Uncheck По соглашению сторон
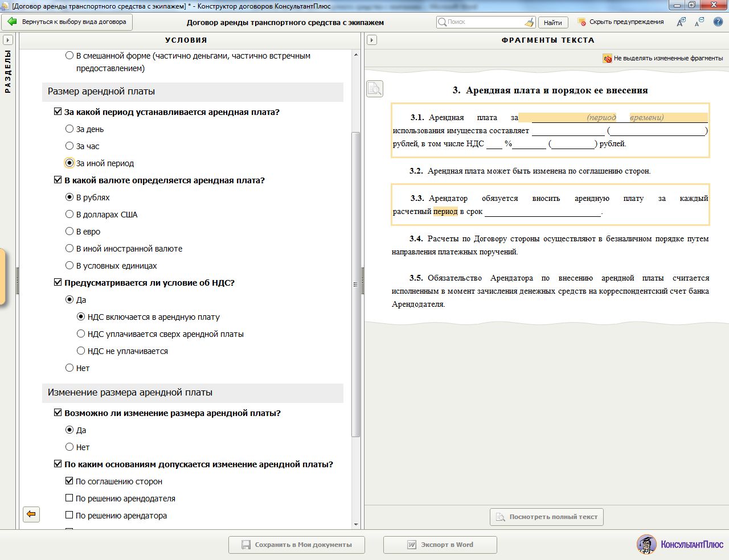Image resolution: width=729 pixels, height=560 pixels. pos(69,481)
